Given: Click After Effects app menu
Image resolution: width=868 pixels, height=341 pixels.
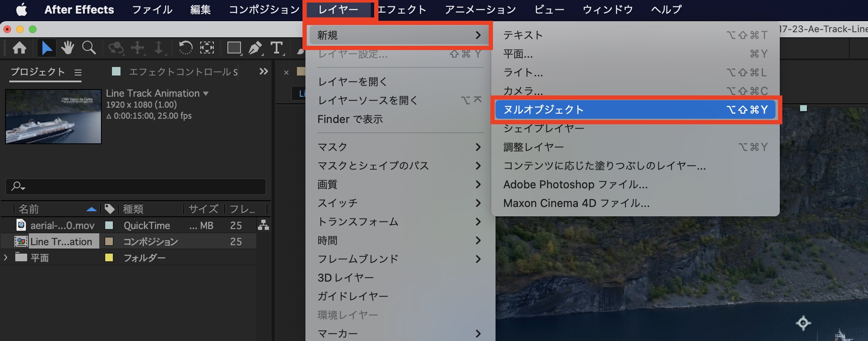Looking at the screenshot, I should click(x=79, y=9).
